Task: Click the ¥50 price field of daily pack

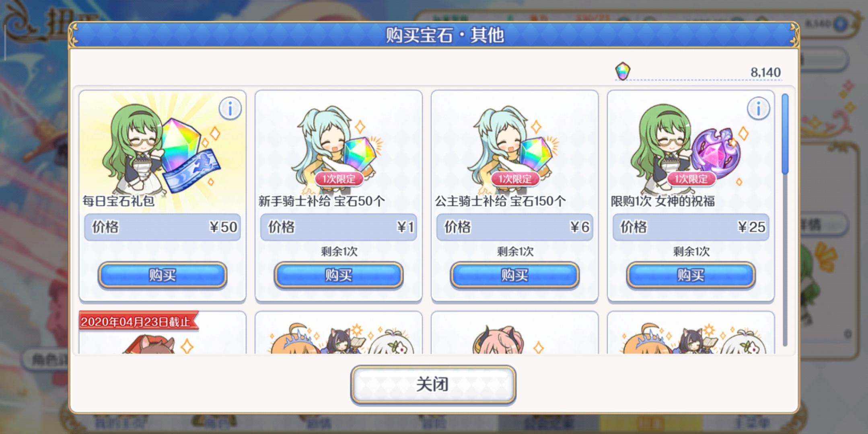Action: 162,227
